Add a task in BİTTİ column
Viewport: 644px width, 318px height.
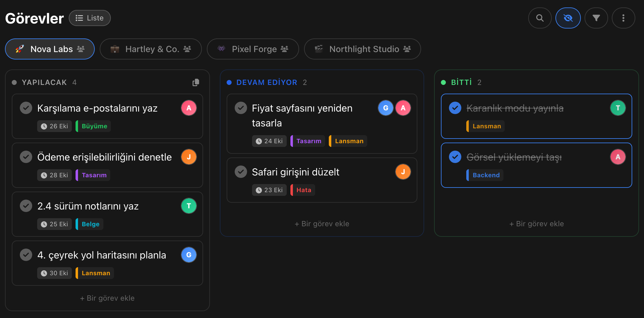pyautogui.click(x=537, y=224)
